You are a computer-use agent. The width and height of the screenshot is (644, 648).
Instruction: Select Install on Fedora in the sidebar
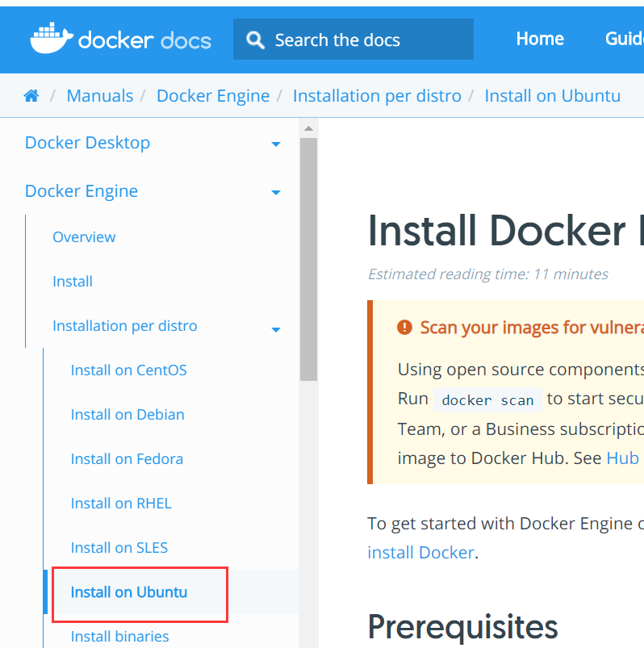[127, 458]
